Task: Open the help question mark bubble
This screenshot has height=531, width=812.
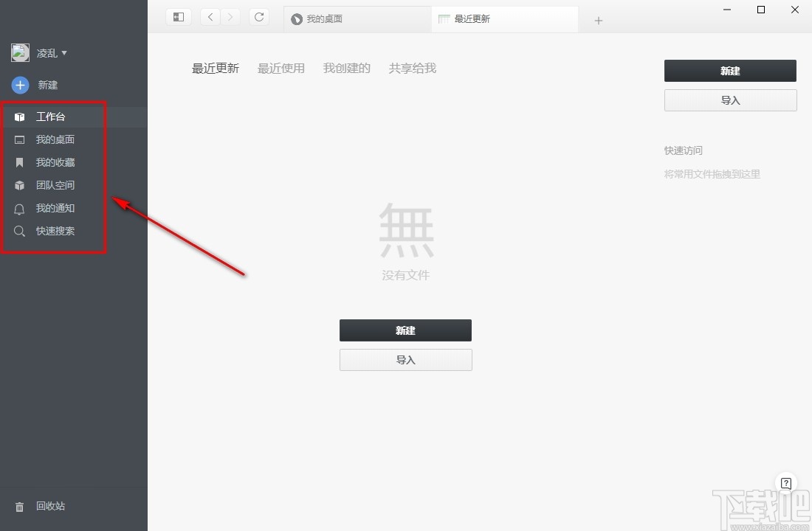Action: 785,482
